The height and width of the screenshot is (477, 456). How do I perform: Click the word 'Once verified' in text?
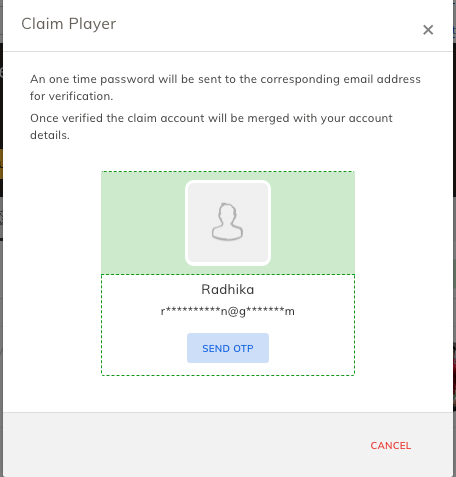pyautogui.click(x=66, y=118)
